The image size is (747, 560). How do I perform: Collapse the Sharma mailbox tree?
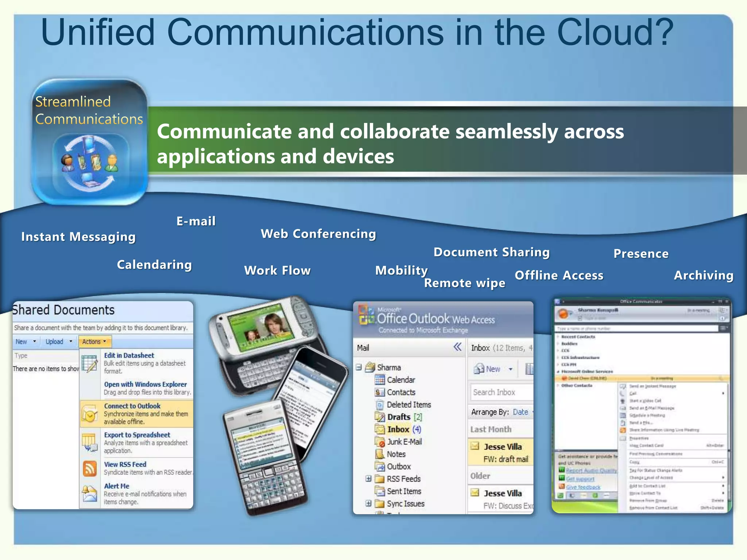coord(359,367)
